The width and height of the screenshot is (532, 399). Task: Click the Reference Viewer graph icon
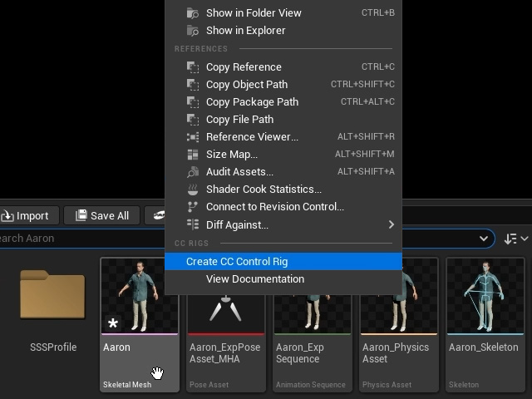pyautogui.click(x=193, y=137)
